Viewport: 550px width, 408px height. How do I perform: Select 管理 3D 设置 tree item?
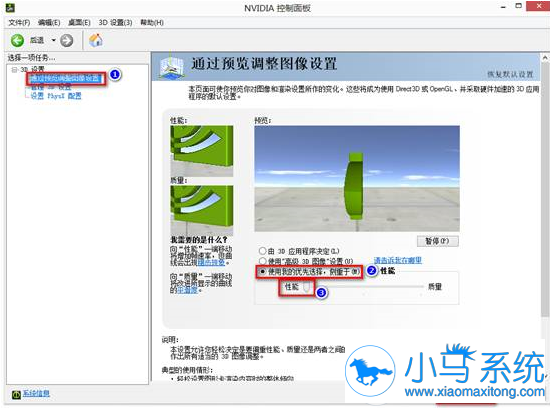[51, 87]
